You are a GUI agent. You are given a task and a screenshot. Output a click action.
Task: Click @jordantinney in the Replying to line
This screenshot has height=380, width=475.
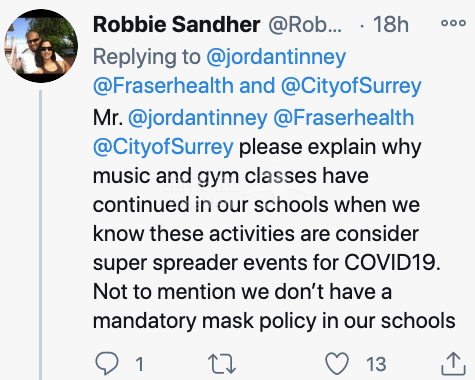click(276, 57)
